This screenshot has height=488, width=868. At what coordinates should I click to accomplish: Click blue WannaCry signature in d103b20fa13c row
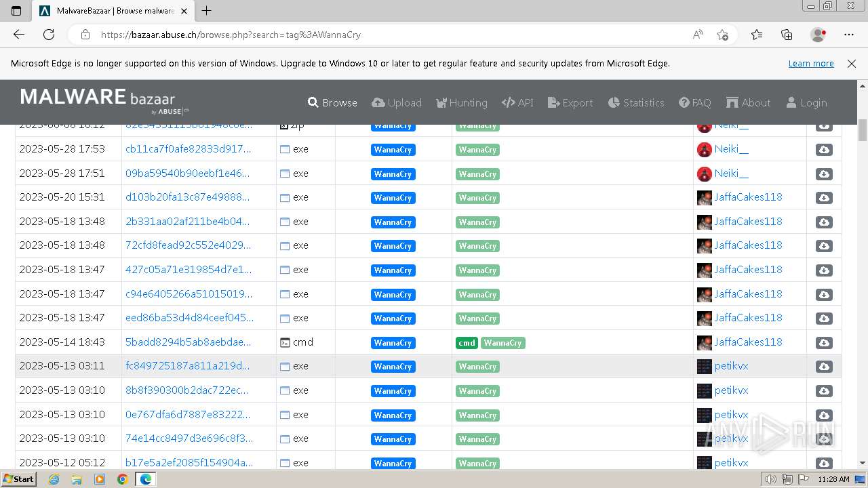click(x=393, y=198)
